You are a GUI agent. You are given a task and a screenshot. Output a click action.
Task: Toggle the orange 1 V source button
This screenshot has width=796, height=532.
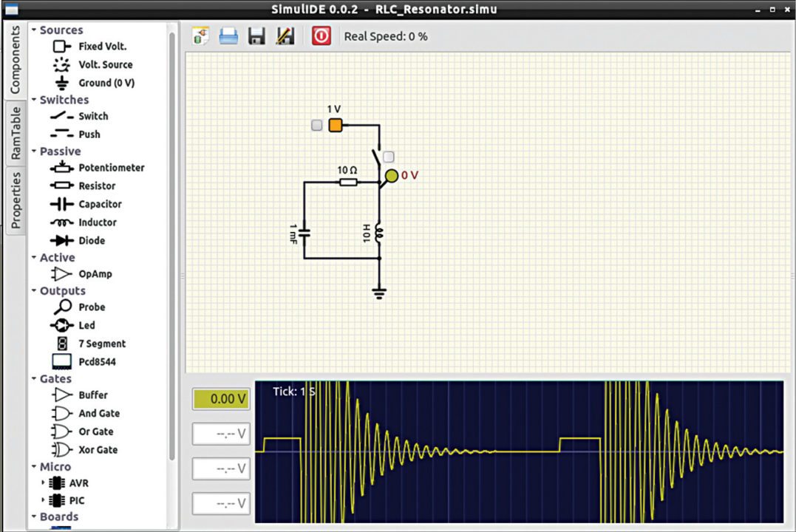coord(335,125)
